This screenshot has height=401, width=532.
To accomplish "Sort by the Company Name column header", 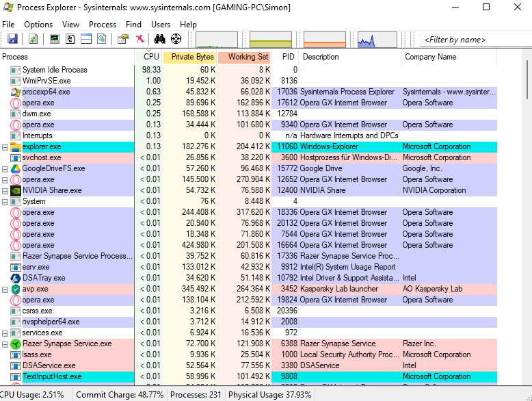I will coord(449,57).
